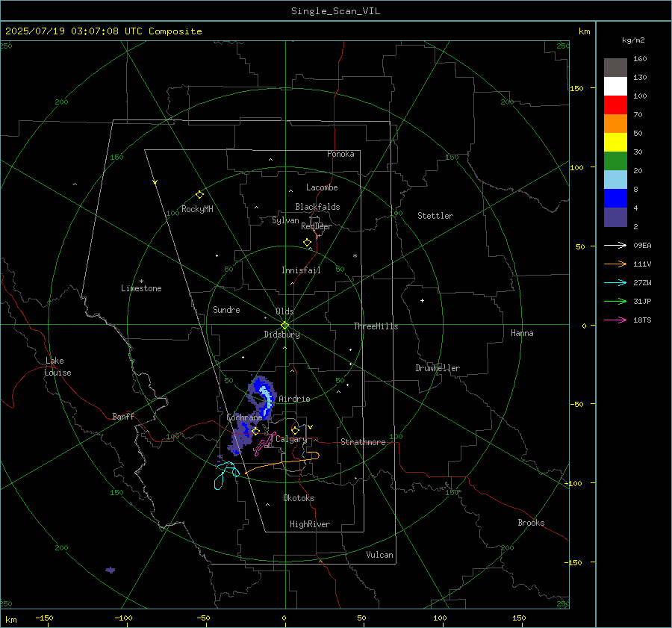Image resolution: width=672 pixels, height=628 pixels.
Task: Select the white 100-130 legend swatch
Action: (x=615, y=87)
